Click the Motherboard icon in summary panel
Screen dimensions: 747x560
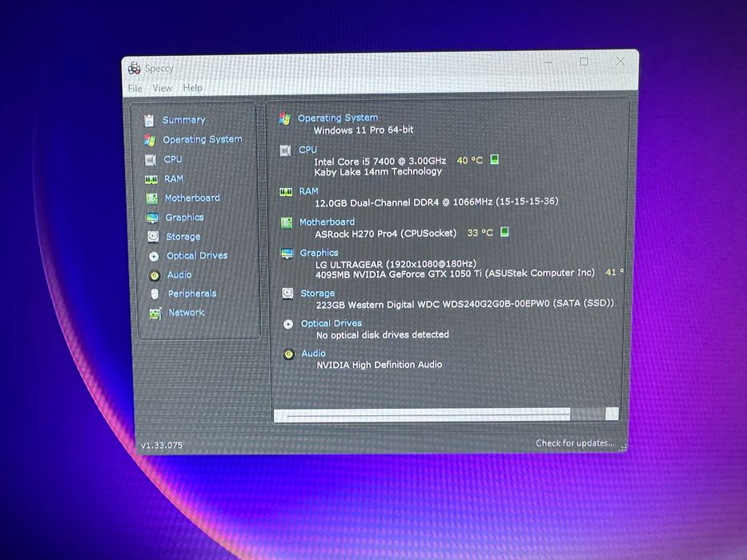287,223
